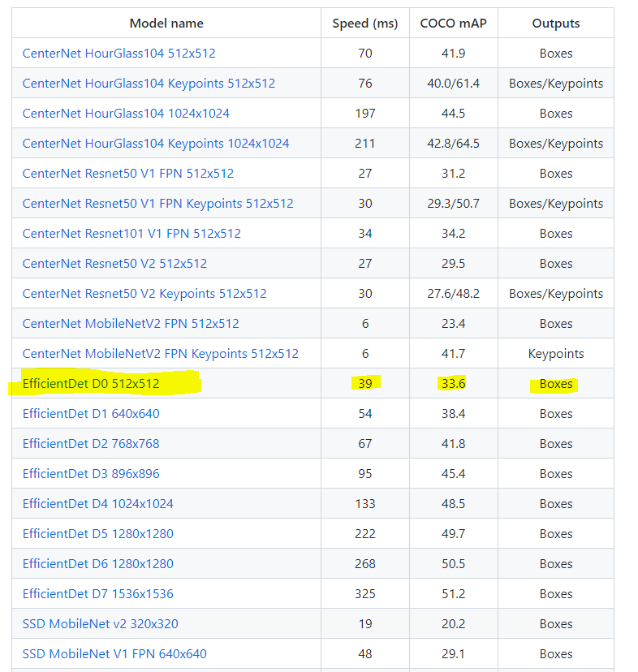Open EfficientDet D7 1536x1536 link
This screenshot has height=672, width=638.
click(x=97, y=593)
